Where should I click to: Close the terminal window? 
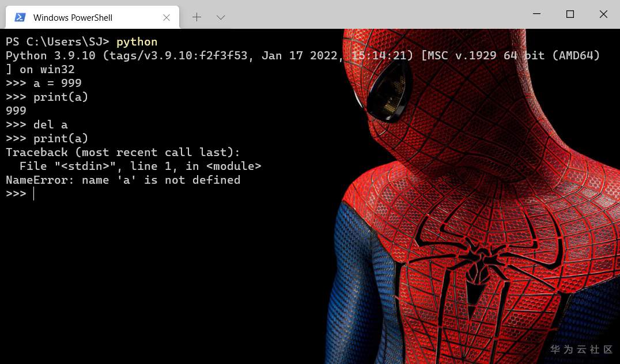pyautogui.click(x=603, y=14)
